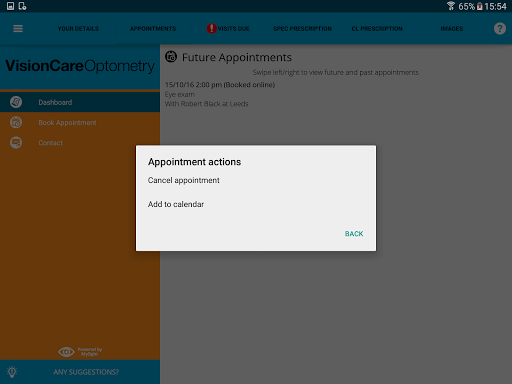Open the hamburger navigation menu

18,29
